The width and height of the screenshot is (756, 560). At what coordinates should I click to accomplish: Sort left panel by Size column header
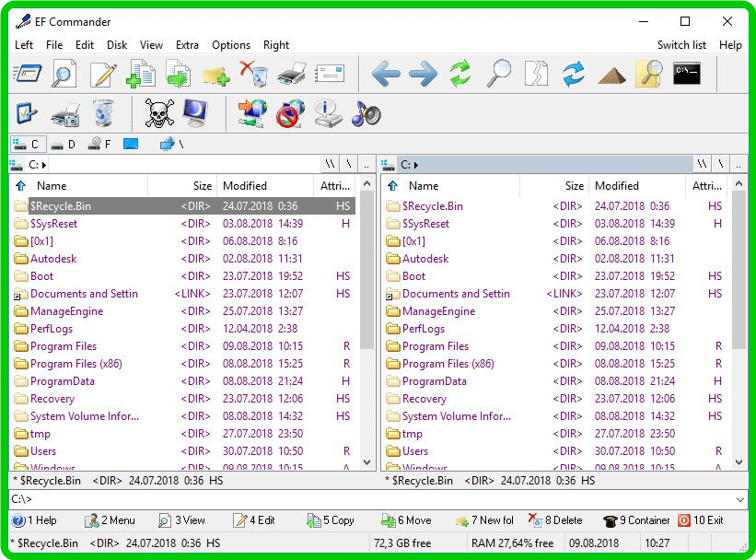pyautogui.click(x=181, y=186)
